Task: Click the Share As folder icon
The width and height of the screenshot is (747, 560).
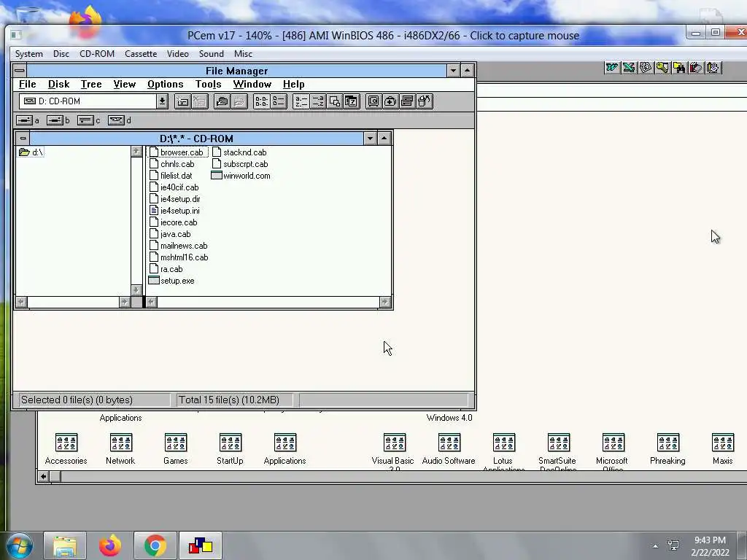Action: [x=222, y=101]
